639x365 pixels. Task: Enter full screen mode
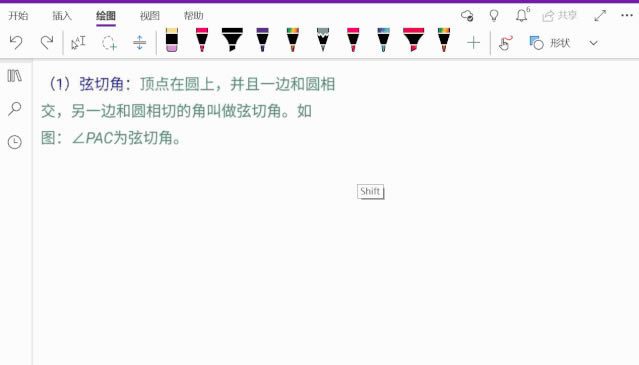tap(600, 15)
